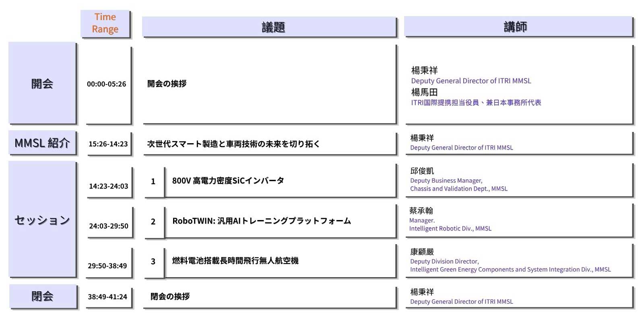Viewport: 644px width, 319px height.
Task: Select the MMSL 紹介 section block
Action: pyautogui.click(x=42, y=142)
